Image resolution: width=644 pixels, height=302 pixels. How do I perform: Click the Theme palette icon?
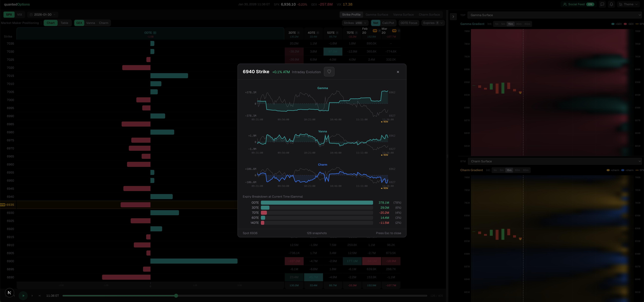click(x=621, y=4)
